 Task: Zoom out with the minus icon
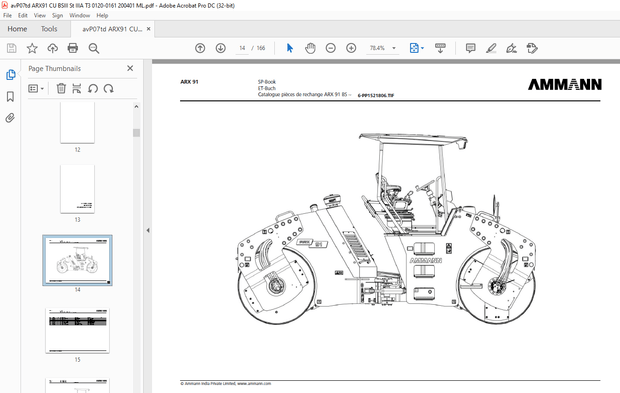coord(331,48)
